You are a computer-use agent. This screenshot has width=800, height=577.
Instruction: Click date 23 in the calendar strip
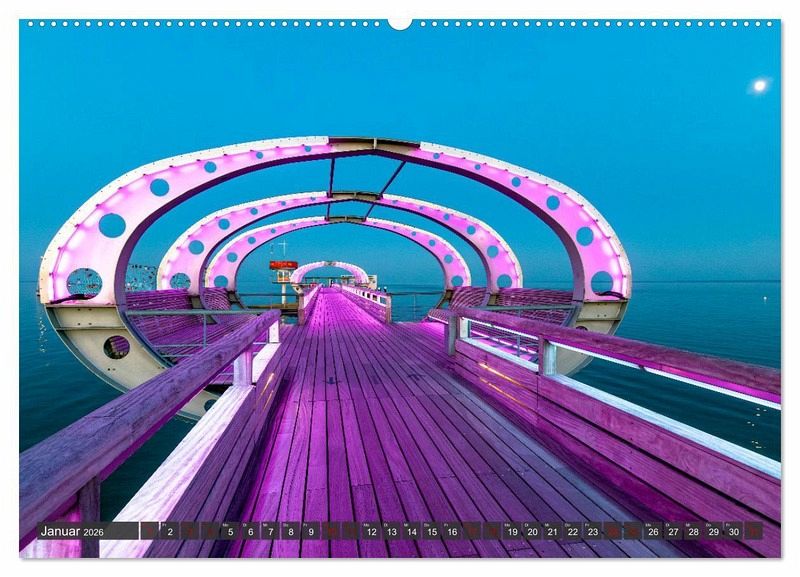pos(592,531)
